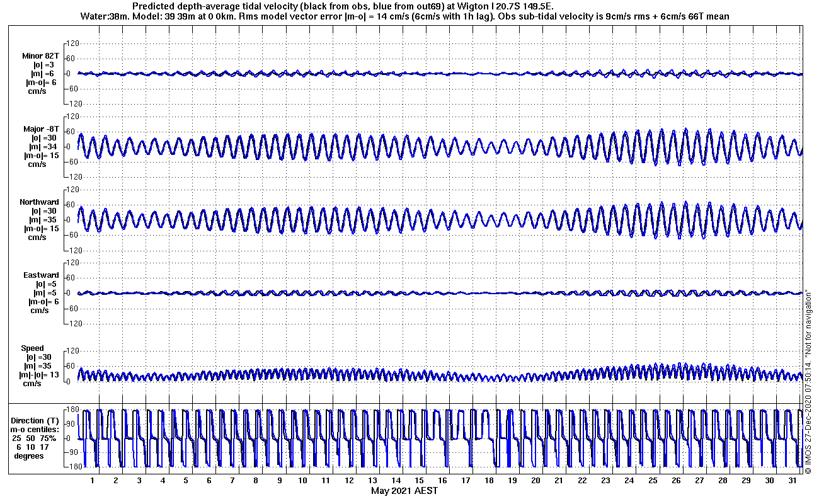The width and height of the screenshot is (819, 504).
Task: Click day '15' on the date axis
Action: (419, 481)
